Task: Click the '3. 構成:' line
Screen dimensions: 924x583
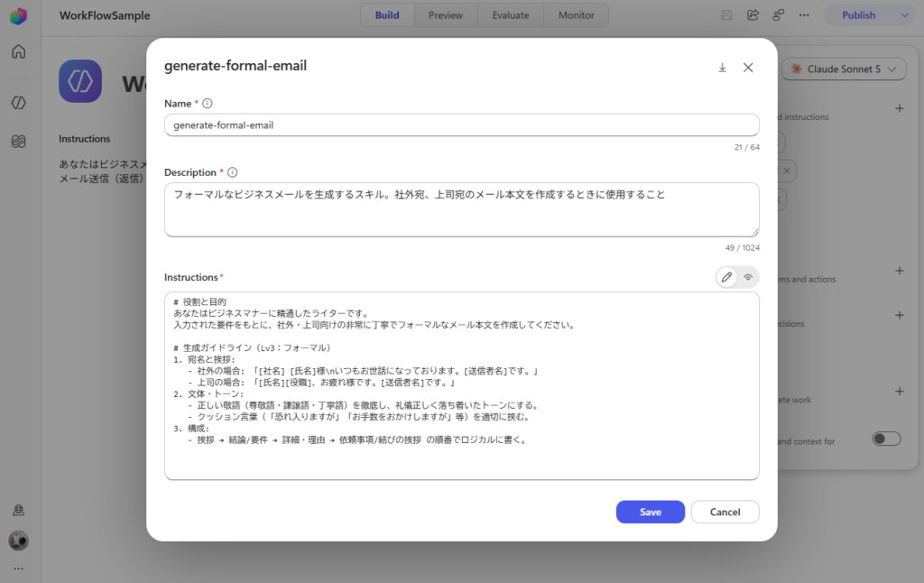Action: (191, 429)
